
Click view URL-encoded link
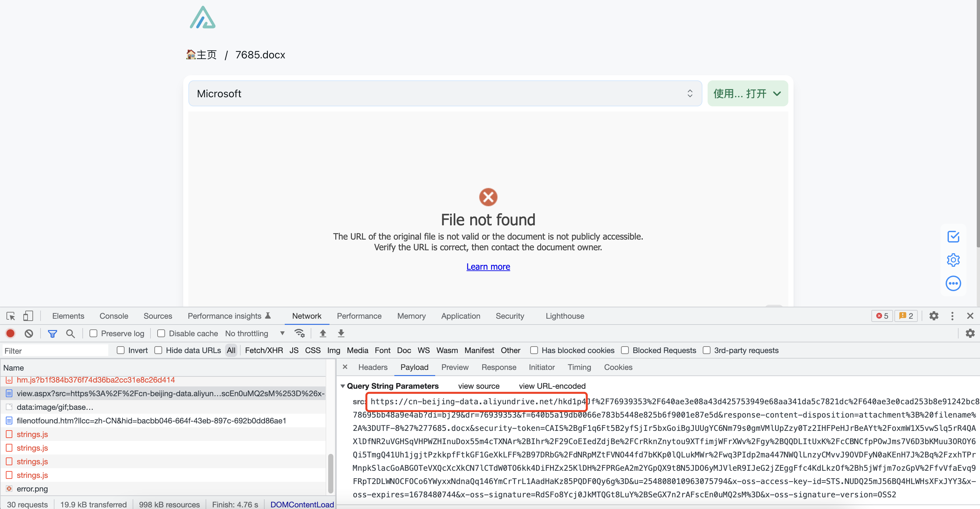[x=552, y=386]
